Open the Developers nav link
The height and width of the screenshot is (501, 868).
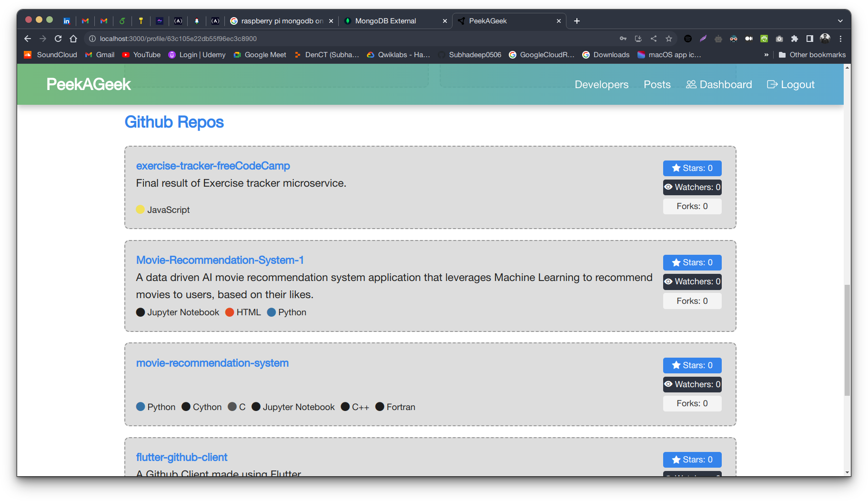pos(601,84)
